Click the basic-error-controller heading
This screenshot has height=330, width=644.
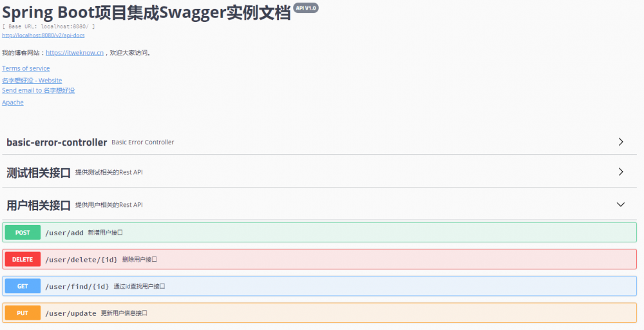(x=57, y=142)
